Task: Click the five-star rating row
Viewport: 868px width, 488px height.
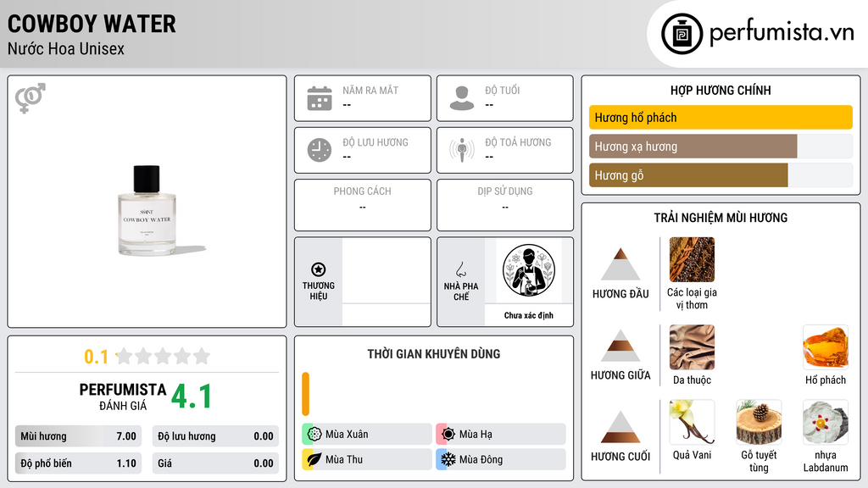Action: 164,357
